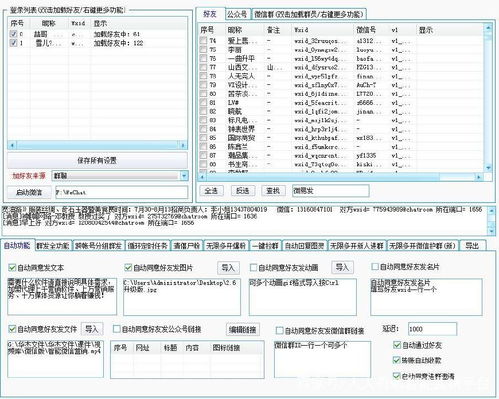
Task: Click message log scroll-up arrow
Action: 491,211
